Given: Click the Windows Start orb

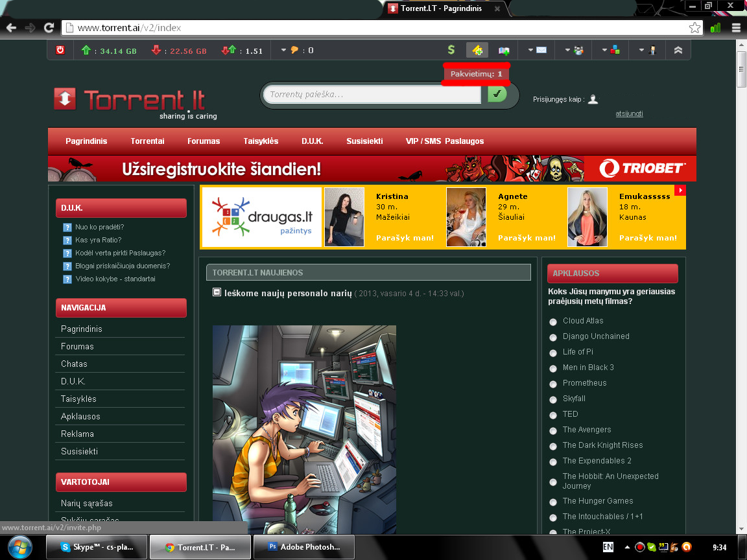Looking at the screenshot, I should click(x=19, y=546).
